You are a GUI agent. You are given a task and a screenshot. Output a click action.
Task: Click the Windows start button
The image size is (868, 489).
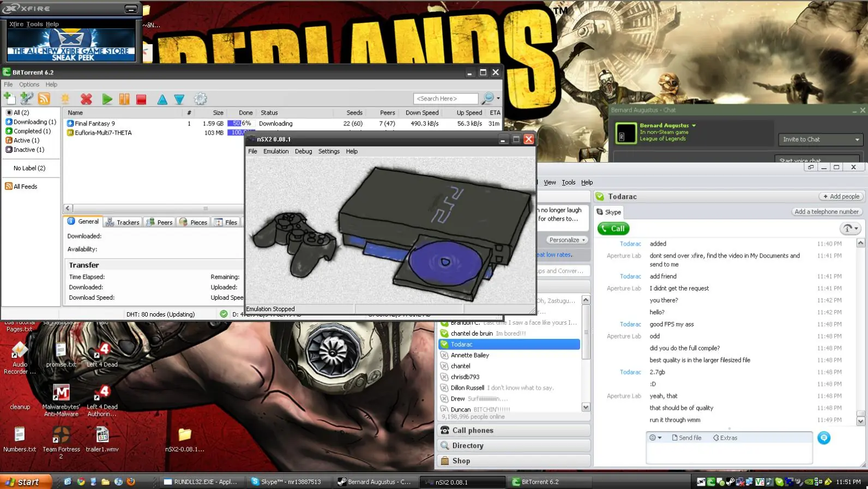pos(25,481)
